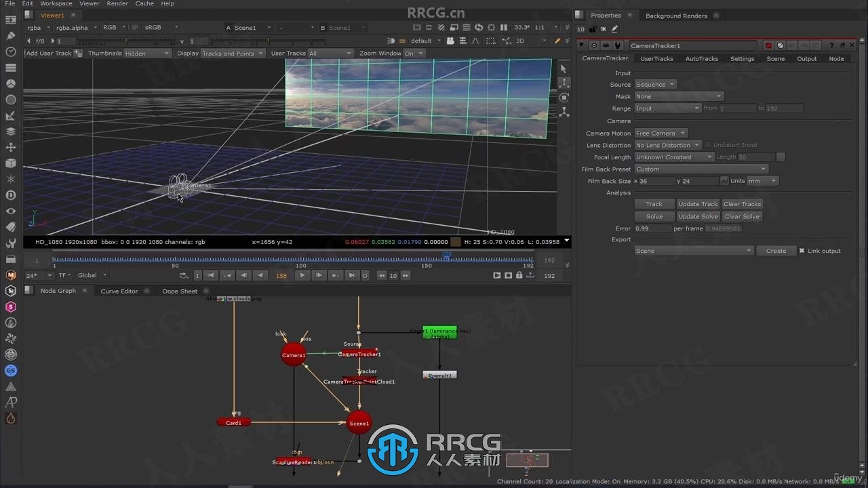Toggle the timeline I in-point button
This screenshot has width=868, height=488.
[x=197, y=275]
